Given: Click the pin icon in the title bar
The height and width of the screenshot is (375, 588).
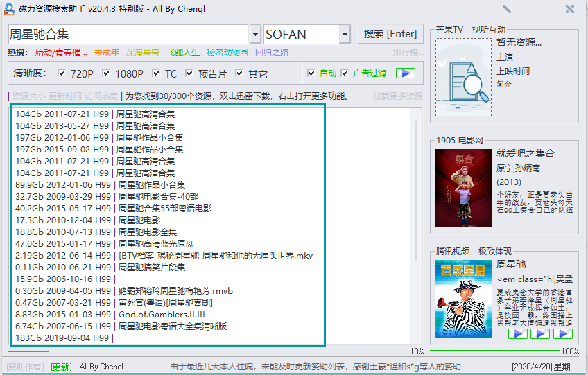Looking at the screenshot, I should [507, 8].
